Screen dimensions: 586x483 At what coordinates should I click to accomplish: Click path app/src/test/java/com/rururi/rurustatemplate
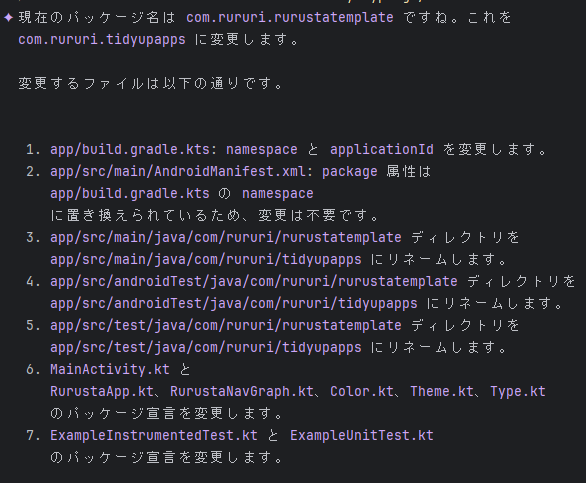[226, 326]
